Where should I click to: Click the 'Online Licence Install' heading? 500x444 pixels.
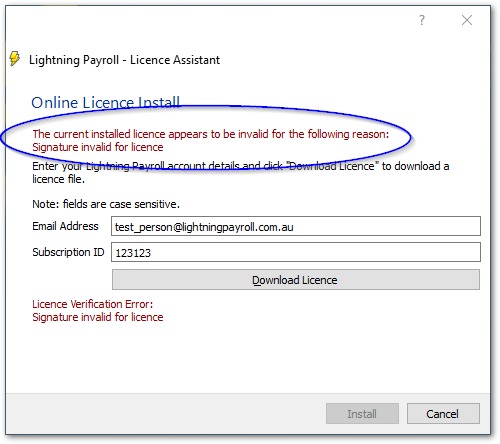click(106, 102)
